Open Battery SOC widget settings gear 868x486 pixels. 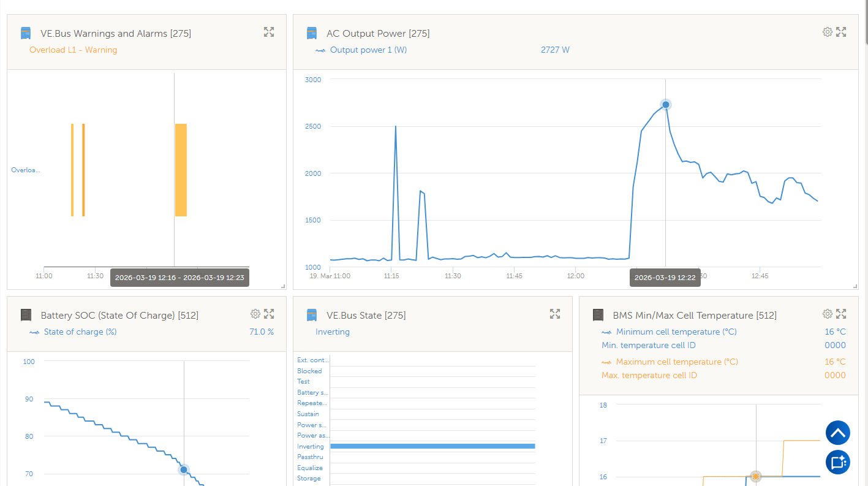pyautogui.click(x=255, y=314)
